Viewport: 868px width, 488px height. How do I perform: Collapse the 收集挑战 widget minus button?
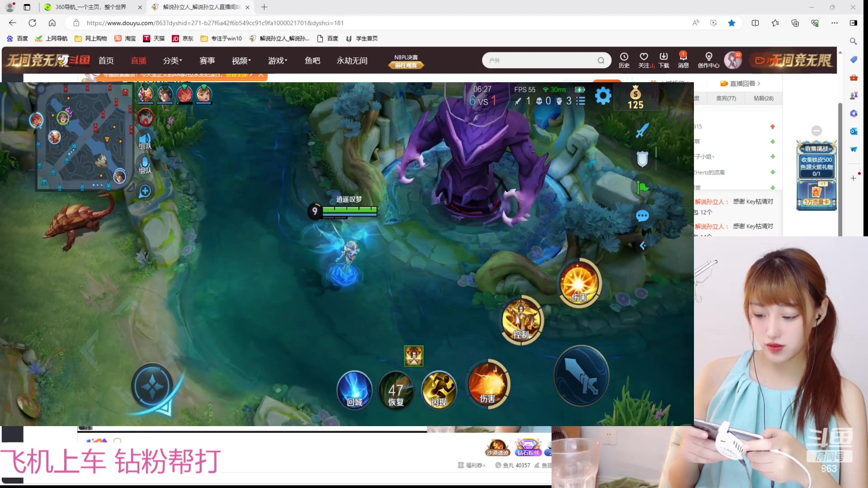[816, 131]
